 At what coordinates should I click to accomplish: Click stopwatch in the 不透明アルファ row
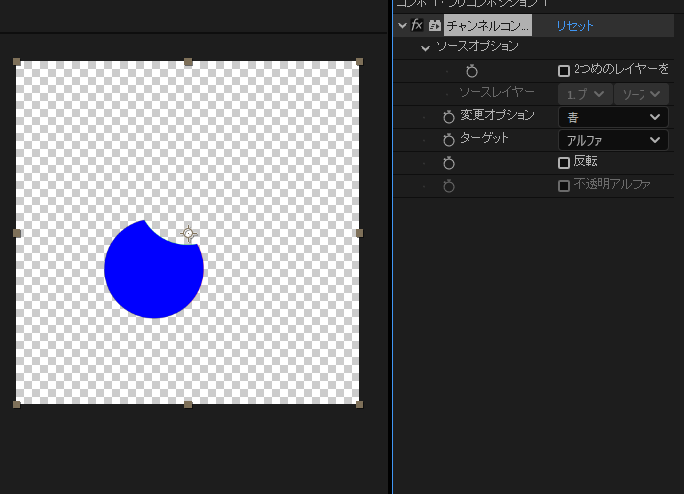[449, 186]
